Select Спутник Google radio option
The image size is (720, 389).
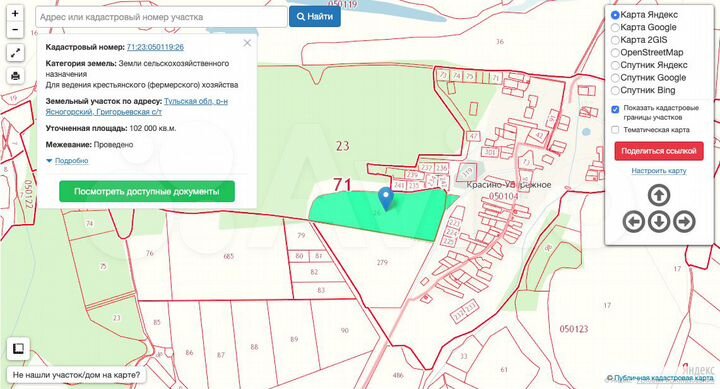615,78
